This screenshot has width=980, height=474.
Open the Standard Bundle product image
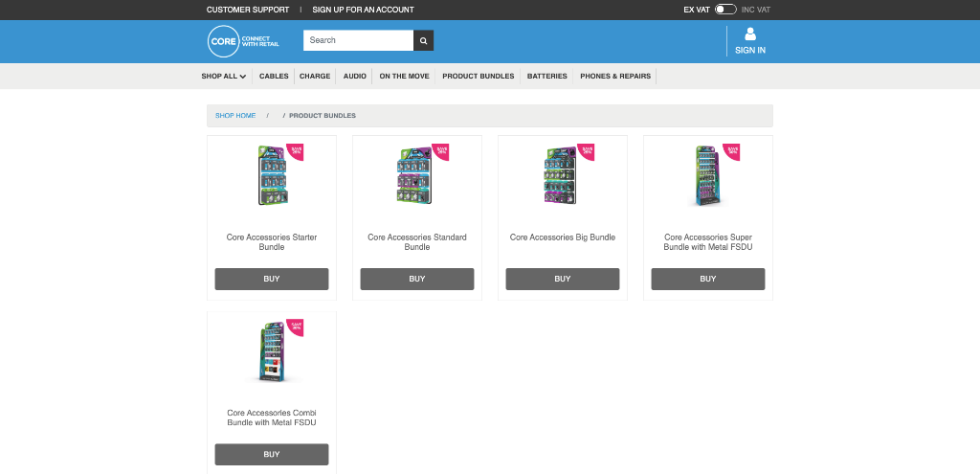coord(417,175)
